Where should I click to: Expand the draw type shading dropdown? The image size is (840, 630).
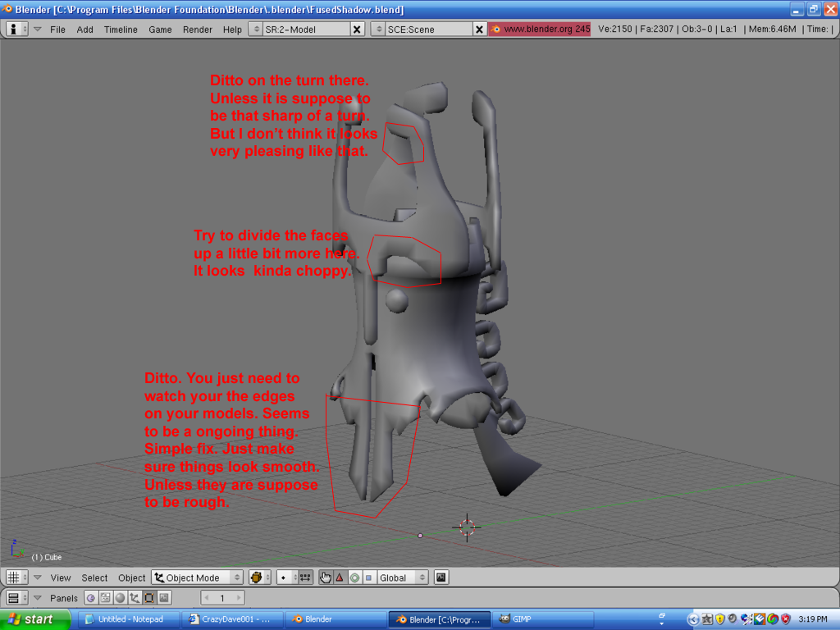pos(260,577)
